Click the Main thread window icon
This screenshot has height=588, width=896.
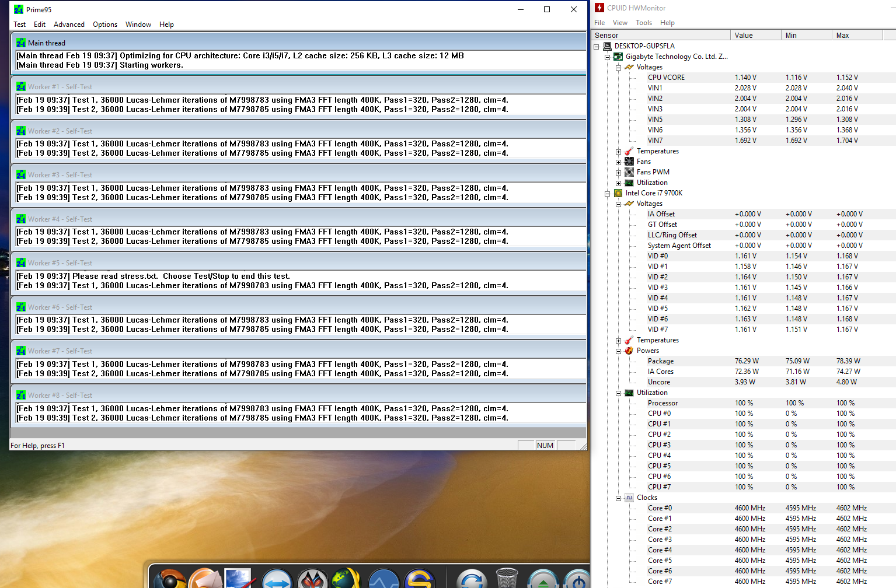coord(21,43)
